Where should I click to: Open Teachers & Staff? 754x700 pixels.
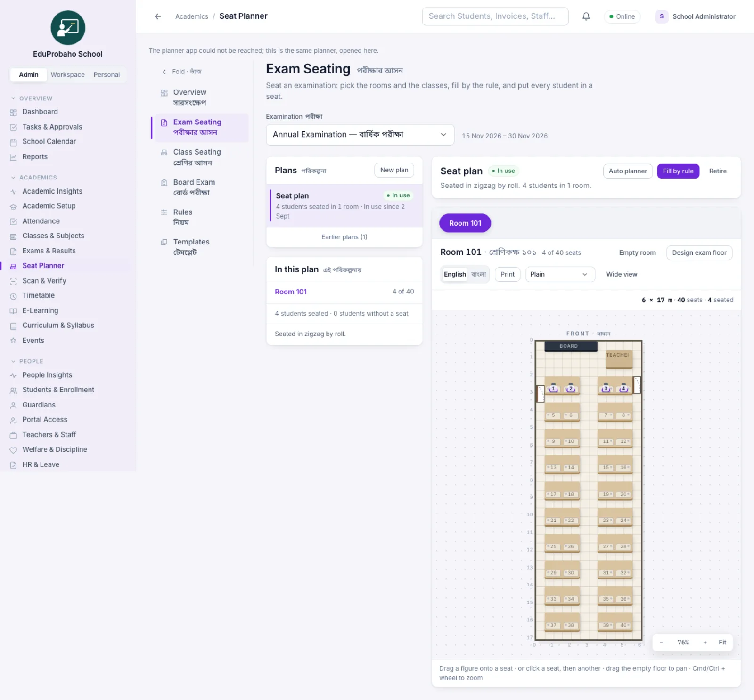49,434
